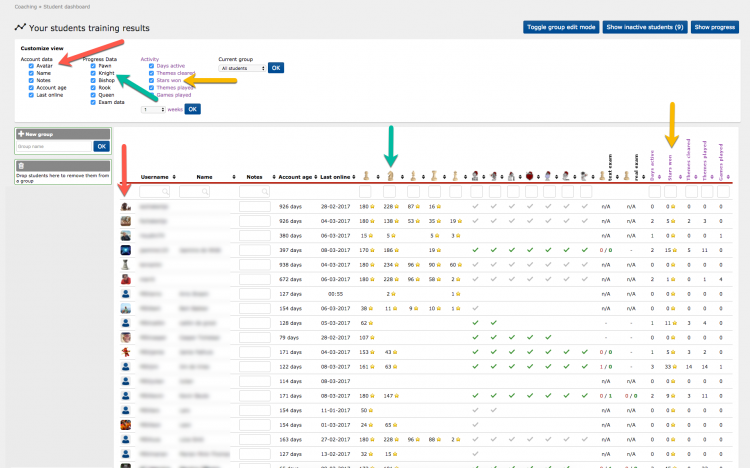The image size is (750, 468).
Task: Click the Stars won filter box
Action: point(671,192)
